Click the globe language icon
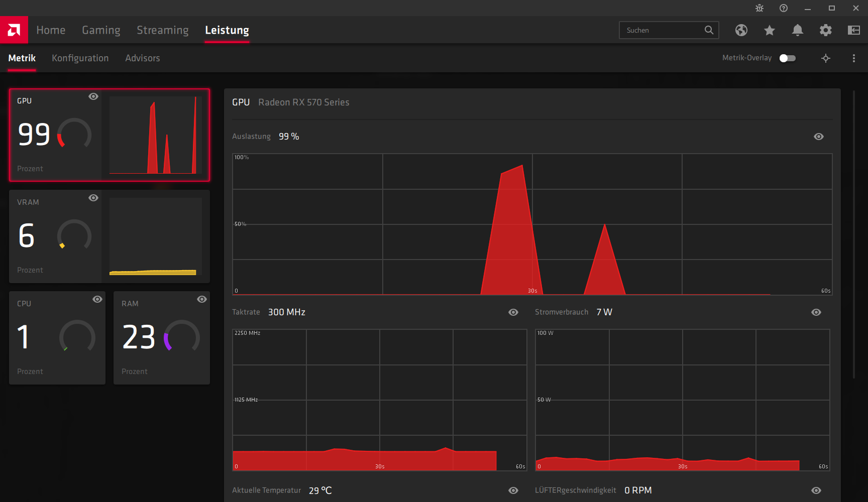868x502 pixels. 741,30
